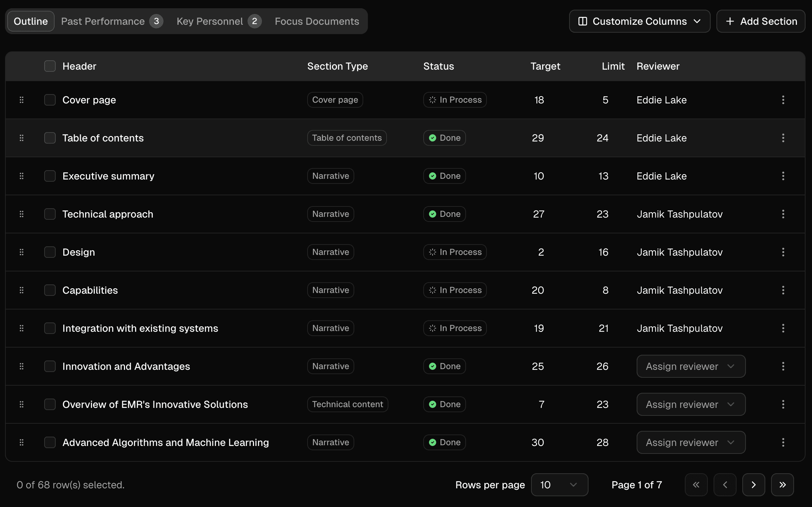
Task: Open Assign reviewer dropdown for Innovation and Advantages
Action: coord(691,366)
